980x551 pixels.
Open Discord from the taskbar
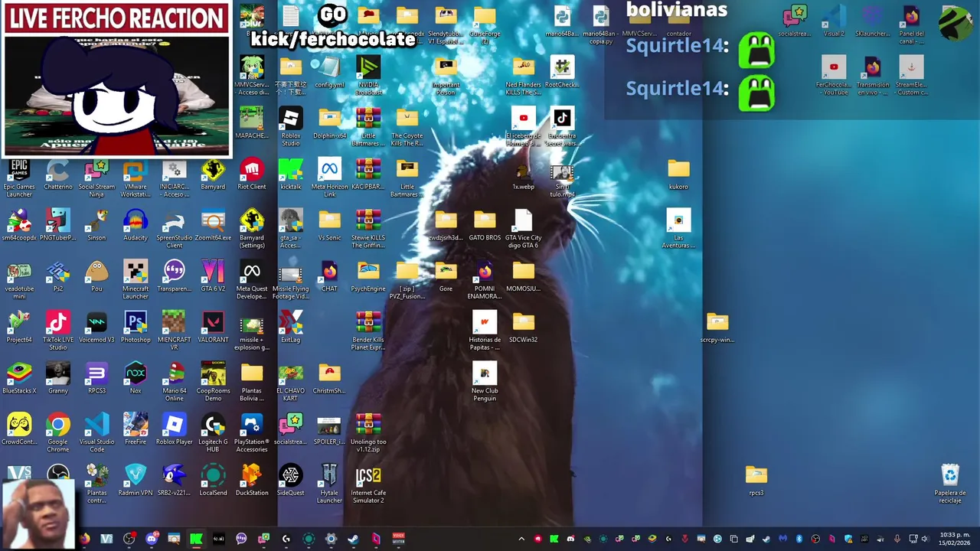point(152,539)
